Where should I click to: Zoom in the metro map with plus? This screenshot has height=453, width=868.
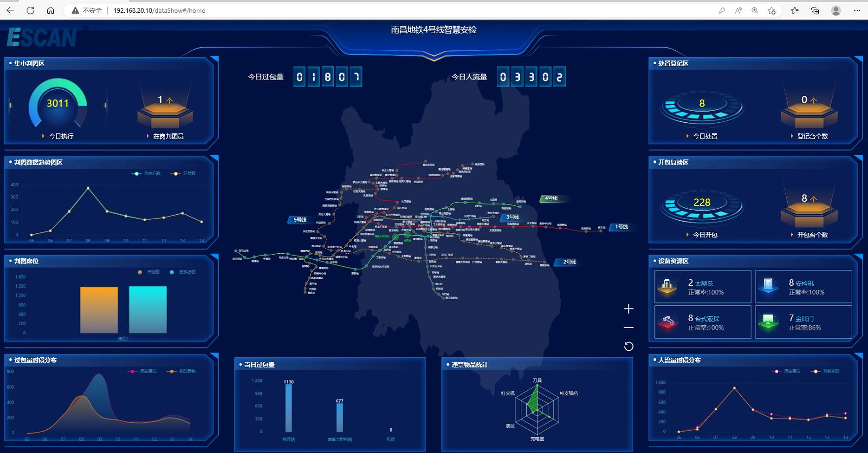[x=628, y=309]
